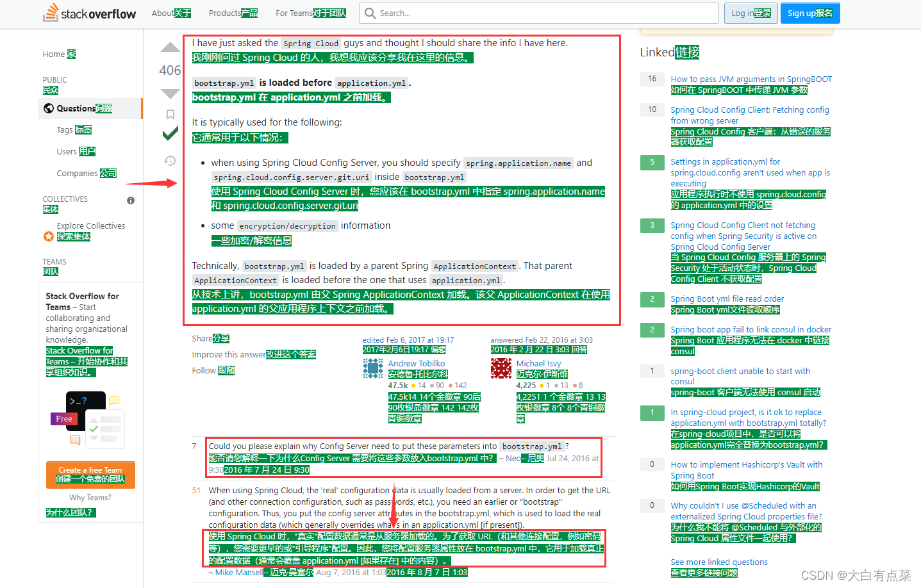The image size is (921, 588).
Task: Open Tags in the sidebar
Action: click(74, 130)
